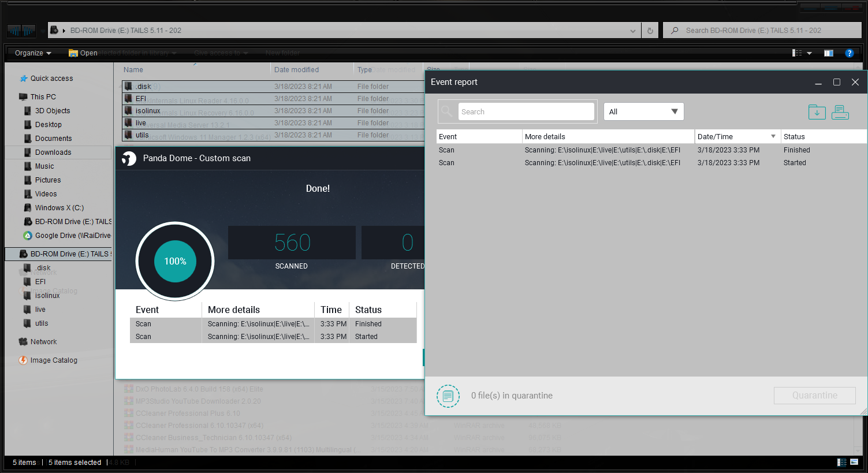This screenshot has height=473, width=868.
Task: Click the Panda Dome logo in scan title bar
Action: pos(129,158)
